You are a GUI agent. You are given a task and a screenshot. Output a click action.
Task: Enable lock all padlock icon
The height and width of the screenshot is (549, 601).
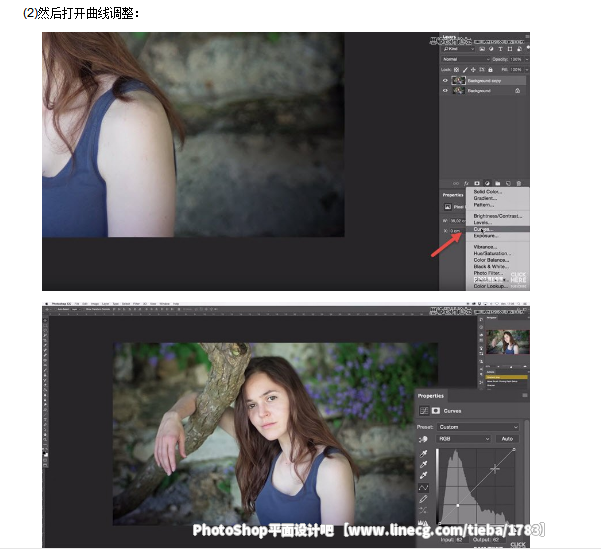490,70
